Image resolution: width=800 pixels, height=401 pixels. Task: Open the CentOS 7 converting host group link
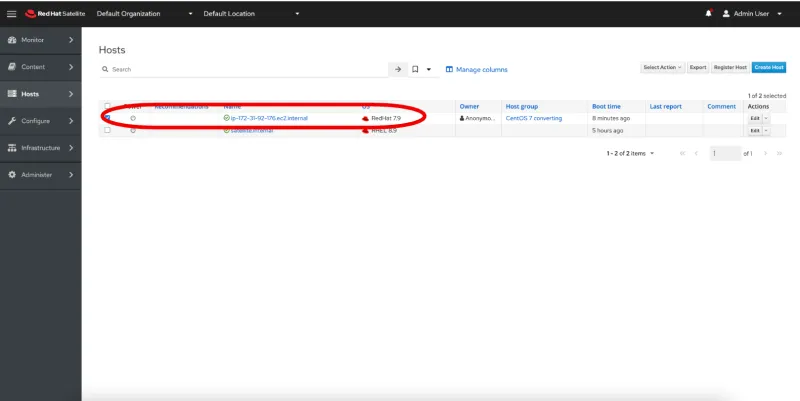[x=534, y=118]
